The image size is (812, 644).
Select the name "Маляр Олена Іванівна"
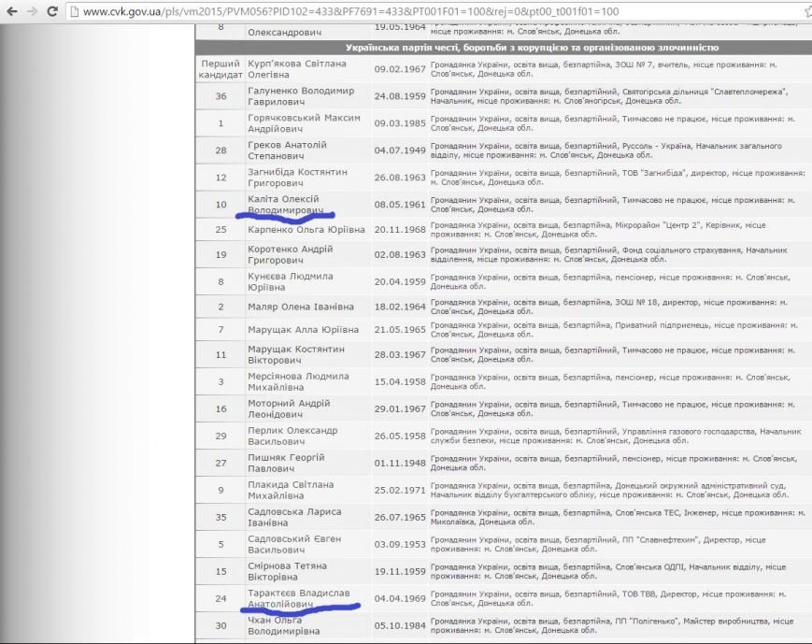300,307
